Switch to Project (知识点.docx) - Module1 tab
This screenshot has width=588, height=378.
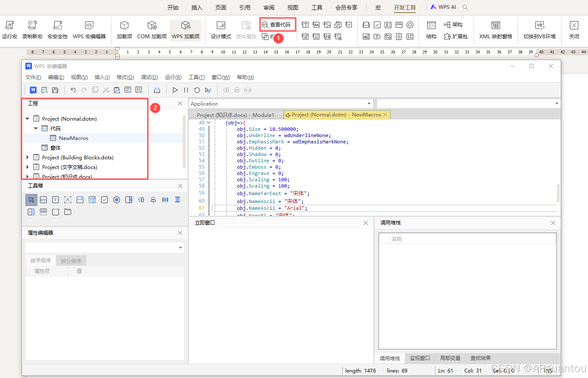click(x=236, y=115)
